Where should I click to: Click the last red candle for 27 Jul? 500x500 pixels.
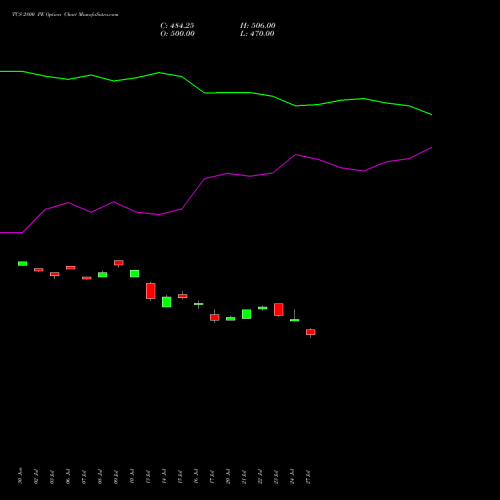pyautogui.click(x=311, y=332)
